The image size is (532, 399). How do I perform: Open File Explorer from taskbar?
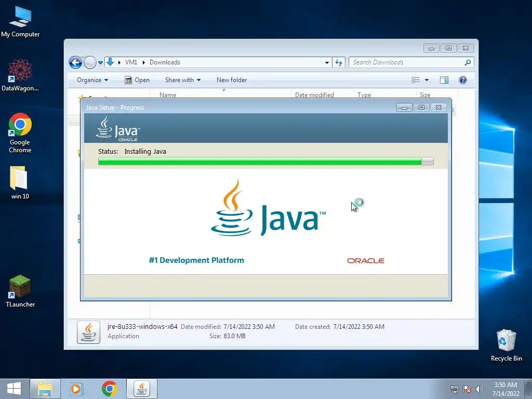[x=45, y=389]
